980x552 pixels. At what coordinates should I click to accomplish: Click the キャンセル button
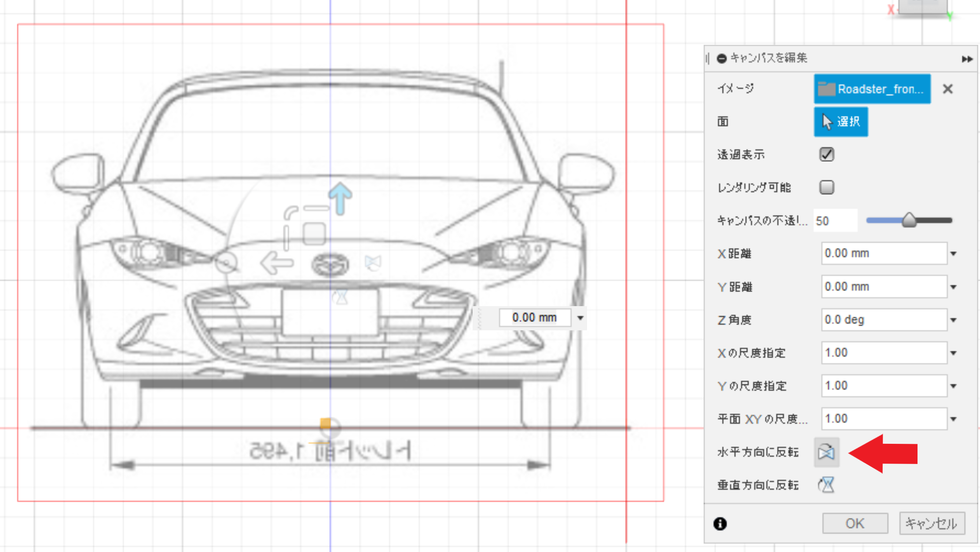932,523
